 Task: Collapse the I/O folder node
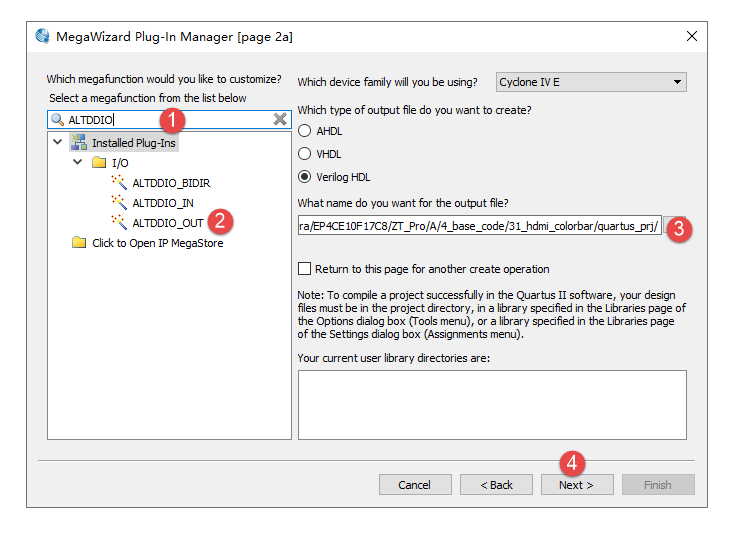tap(77, 162)
